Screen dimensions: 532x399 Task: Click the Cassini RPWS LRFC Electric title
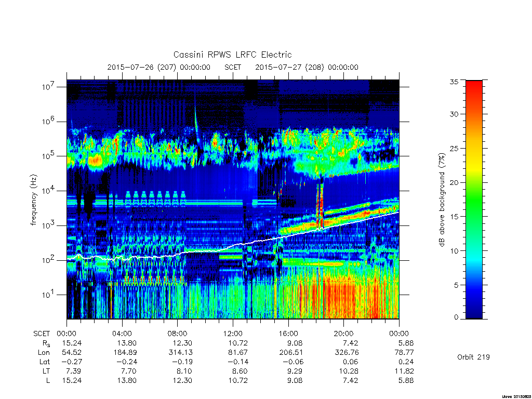tap(232, 55)
